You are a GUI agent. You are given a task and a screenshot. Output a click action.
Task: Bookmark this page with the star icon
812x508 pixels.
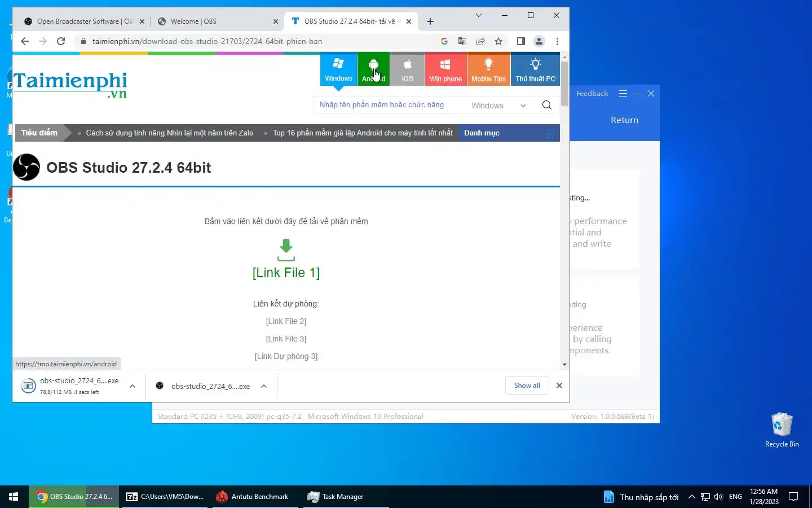tap(498, 41)
